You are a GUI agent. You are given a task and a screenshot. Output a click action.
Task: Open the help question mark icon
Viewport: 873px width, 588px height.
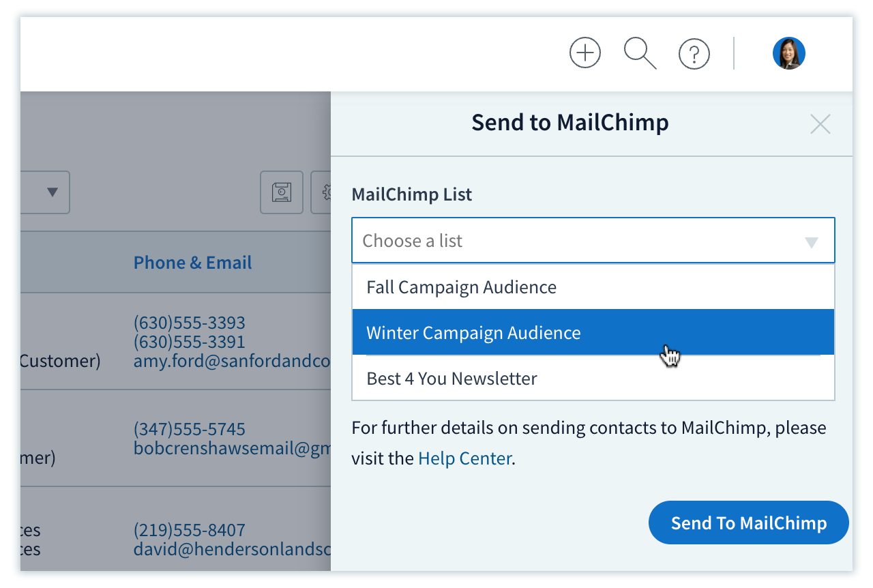(694, 53)
